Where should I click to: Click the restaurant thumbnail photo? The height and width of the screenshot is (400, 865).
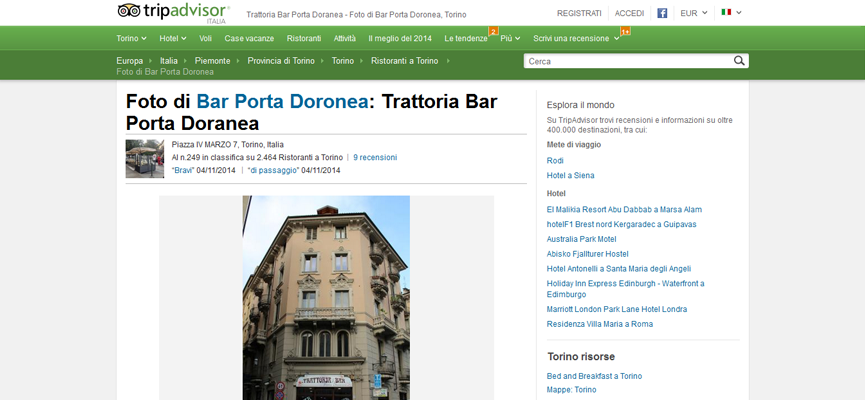145,158
